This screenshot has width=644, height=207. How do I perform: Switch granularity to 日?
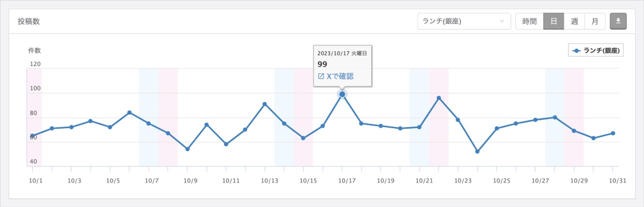554,21
